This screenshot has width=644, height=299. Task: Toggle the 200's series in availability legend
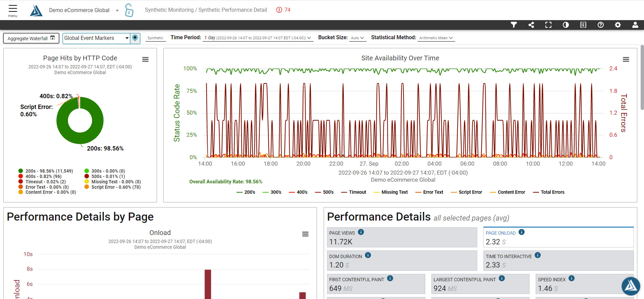pyautogui.click(x=246, y=192)
